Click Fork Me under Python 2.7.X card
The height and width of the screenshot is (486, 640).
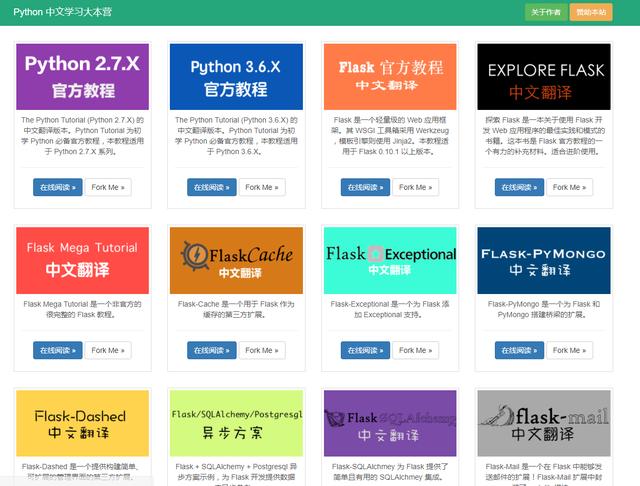[x=108, y=187]
